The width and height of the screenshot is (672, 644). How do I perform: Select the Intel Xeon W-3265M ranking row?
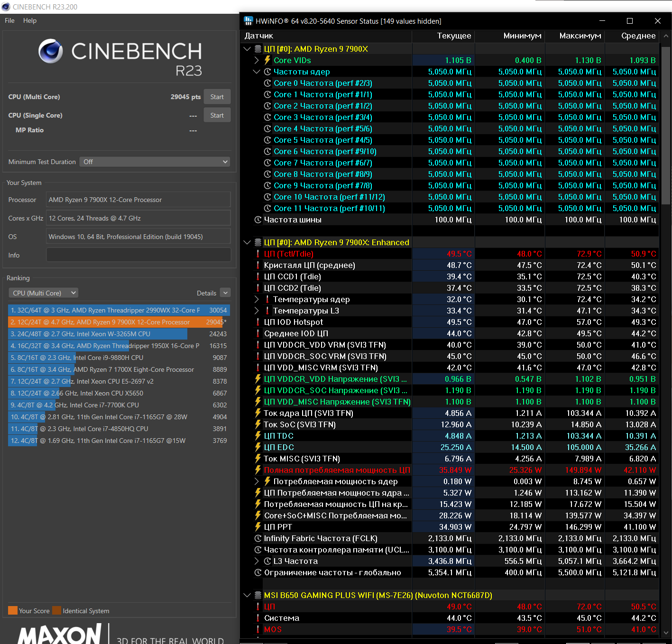click(119, 334)
